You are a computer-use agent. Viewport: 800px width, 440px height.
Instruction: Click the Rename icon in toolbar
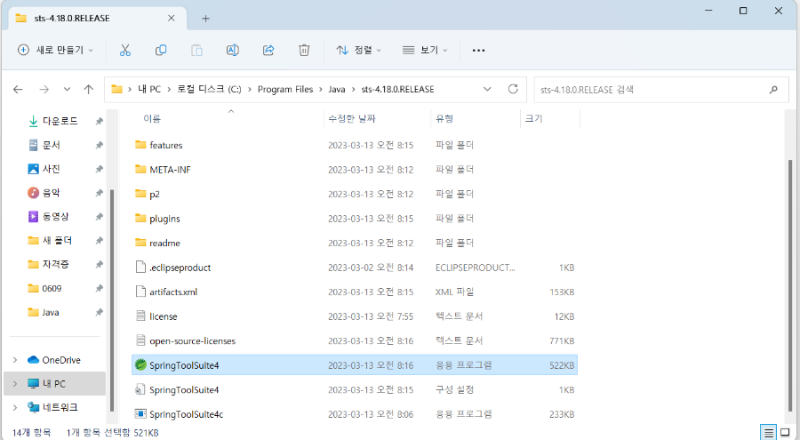point(232,50)
